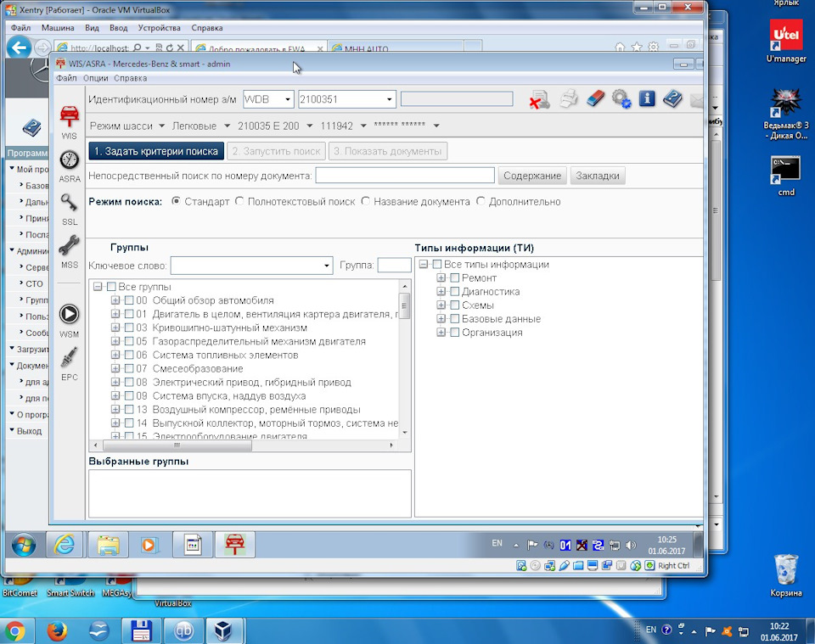The image size is (815, 644).
Task: Check Все типы информации checkbox
Action: point(437,265)
